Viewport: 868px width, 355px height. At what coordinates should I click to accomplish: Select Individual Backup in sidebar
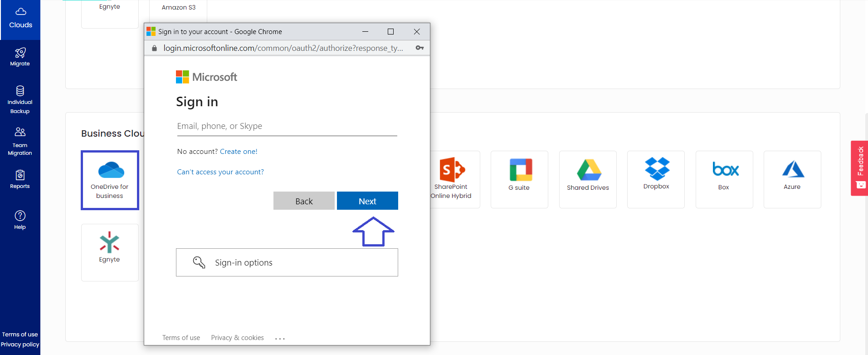20,99
